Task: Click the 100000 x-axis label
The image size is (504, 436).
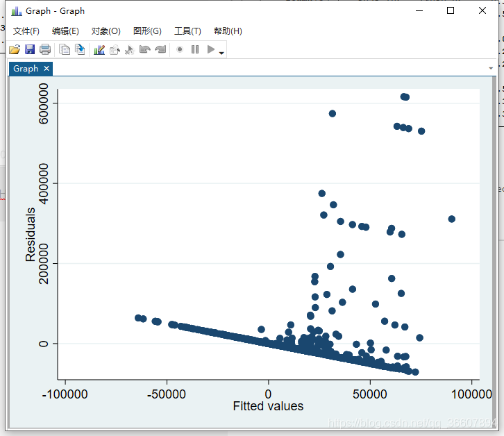Action: click(471, 394)
